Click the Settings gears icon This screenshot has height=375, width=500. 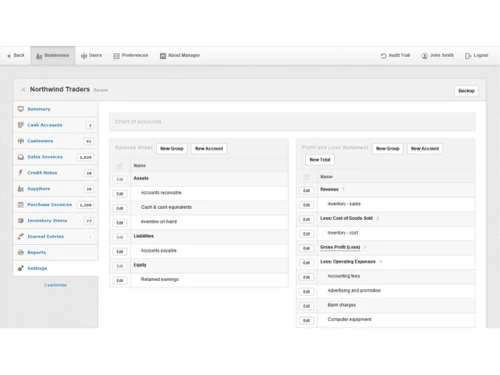coord(21,268)
